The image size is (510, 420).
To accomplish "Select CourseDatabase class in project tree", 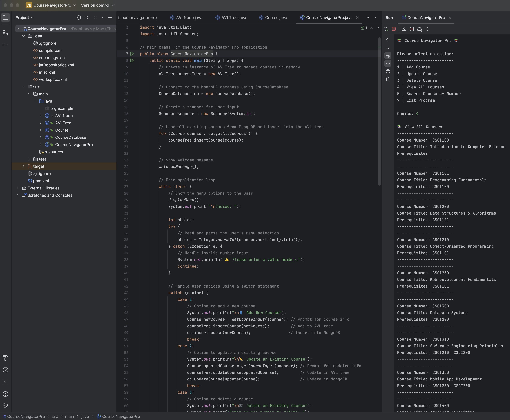I will 70,137.
